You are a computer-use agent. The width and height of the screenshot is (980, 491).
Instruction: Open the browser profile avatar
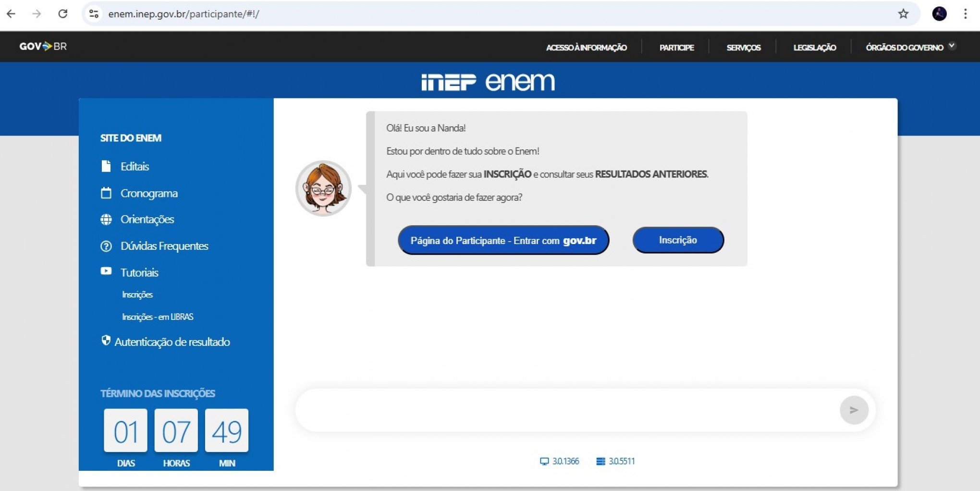click(939, 14)
